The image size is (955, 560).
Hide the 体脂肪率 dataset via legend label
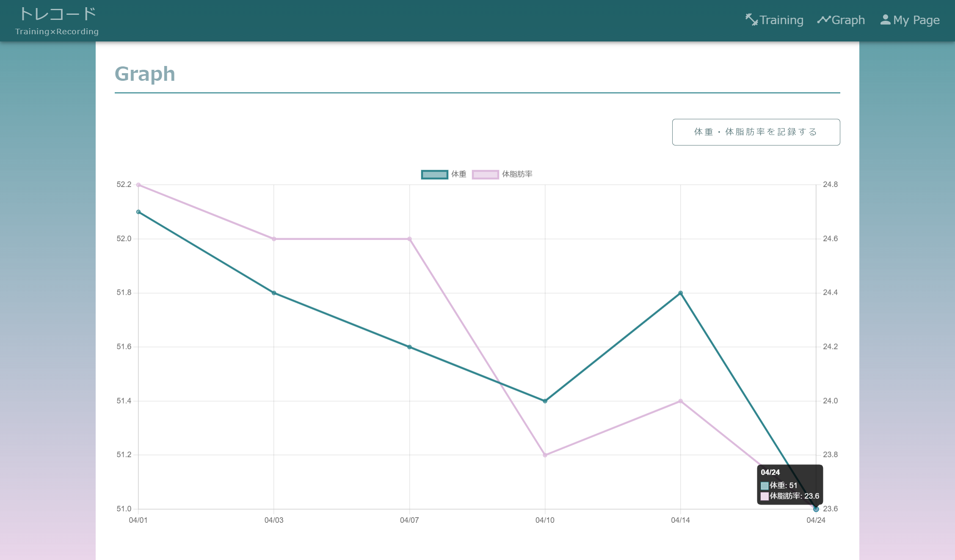coord(517,174)
